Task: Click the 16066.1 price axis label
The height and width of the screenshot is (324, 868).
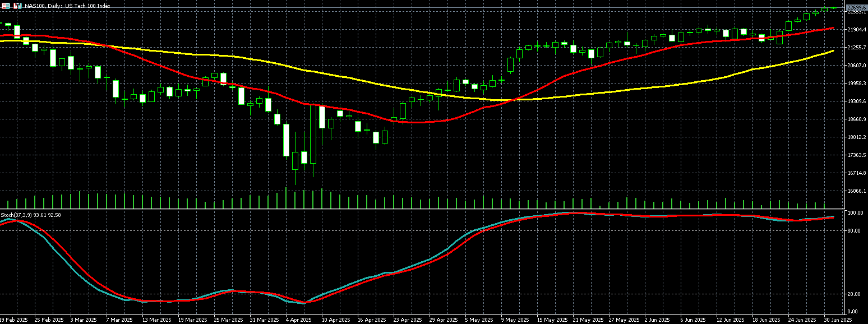Action: pyautogui.click(x=856, y=191)
